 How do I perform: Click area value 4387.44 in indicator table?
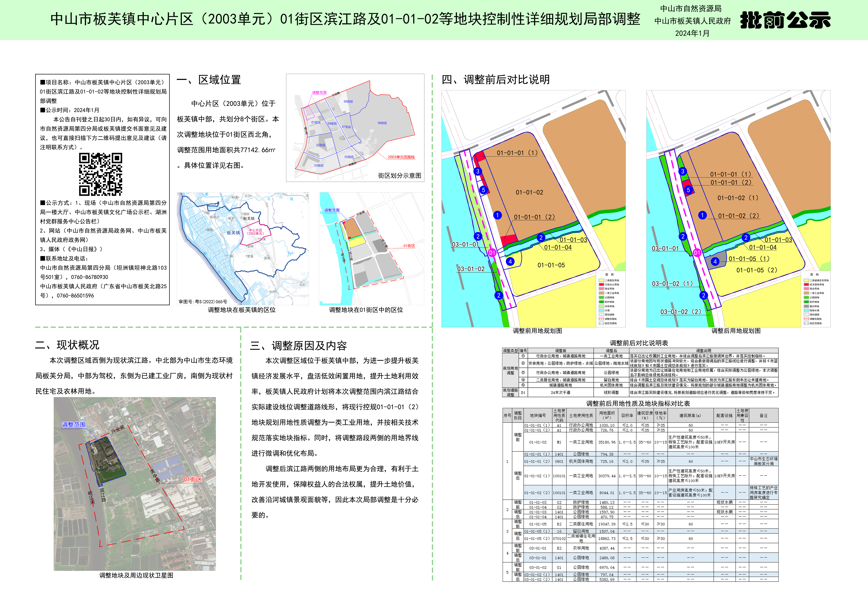tap(607, 548)
